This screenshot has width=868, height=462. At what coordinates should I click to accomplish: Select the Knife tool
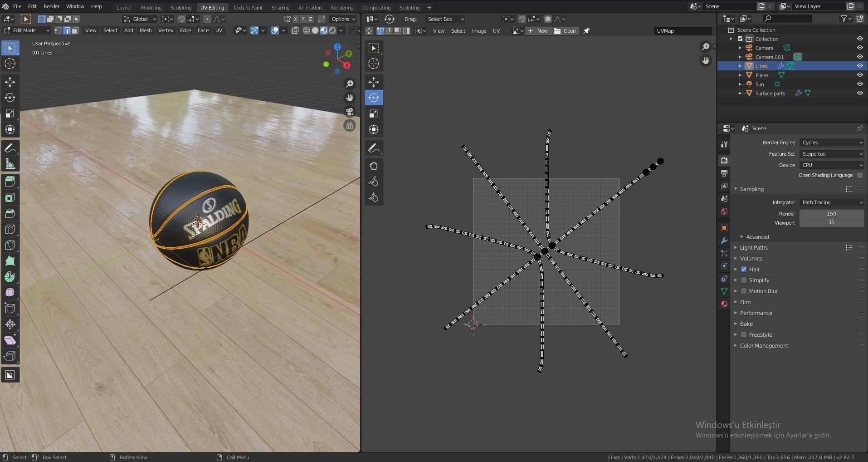(10, 245)
